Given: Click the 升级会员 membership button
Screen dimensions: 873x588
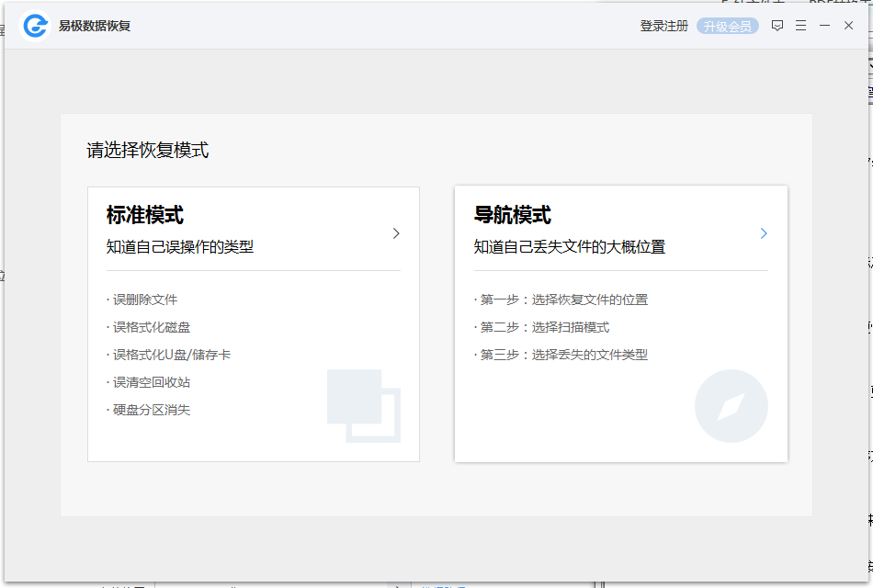Looking at the screenshot, I should coord(727,26).
